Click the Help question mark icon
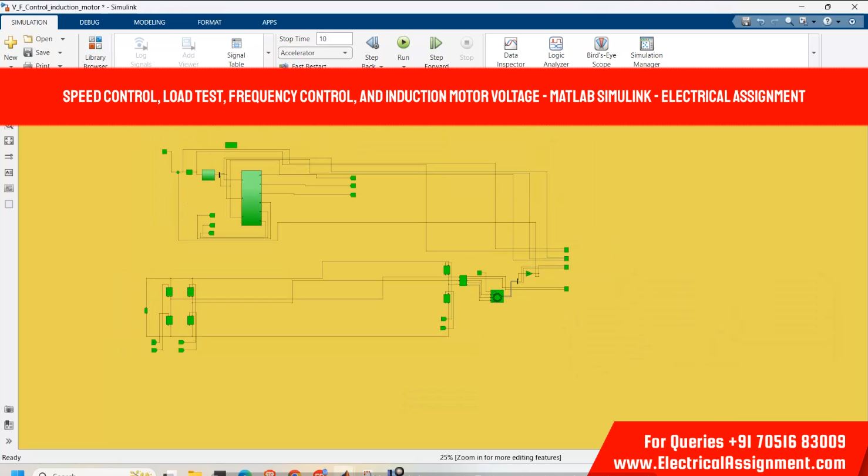Screen dimensions: 868x476 click(827, 21)
